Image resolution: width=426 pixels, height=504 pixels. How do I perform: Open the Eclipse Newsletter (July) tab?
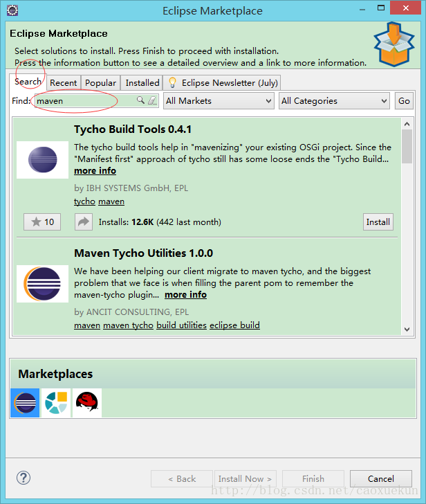(222, 83)
